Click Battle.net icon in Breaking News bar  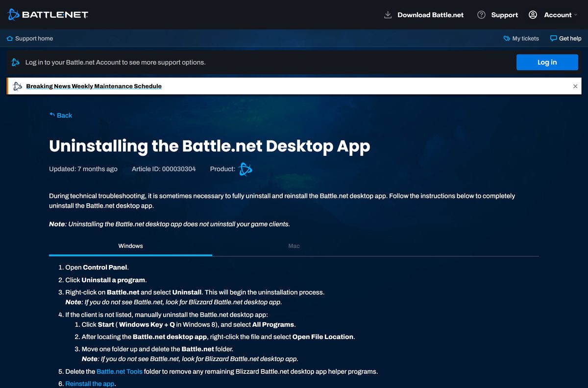(18, 86)
